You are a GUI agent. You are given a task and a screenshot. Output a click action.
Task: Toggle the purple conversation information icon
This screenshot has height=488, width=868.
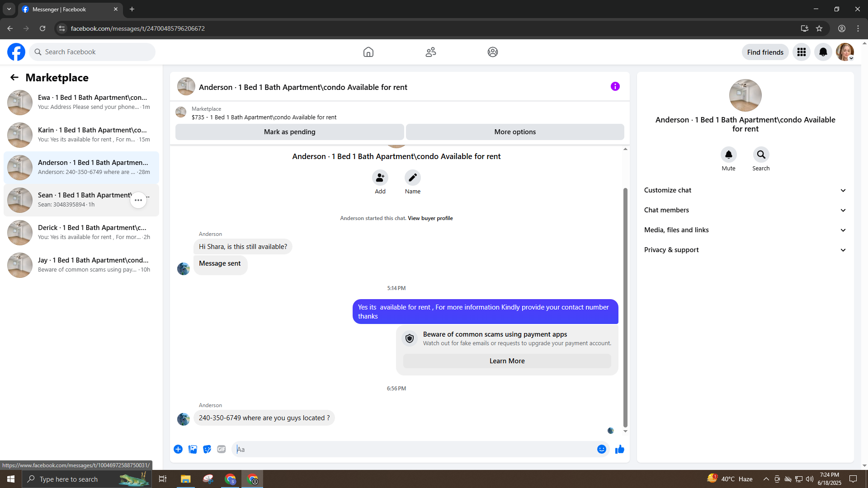(x=615, y=86)
